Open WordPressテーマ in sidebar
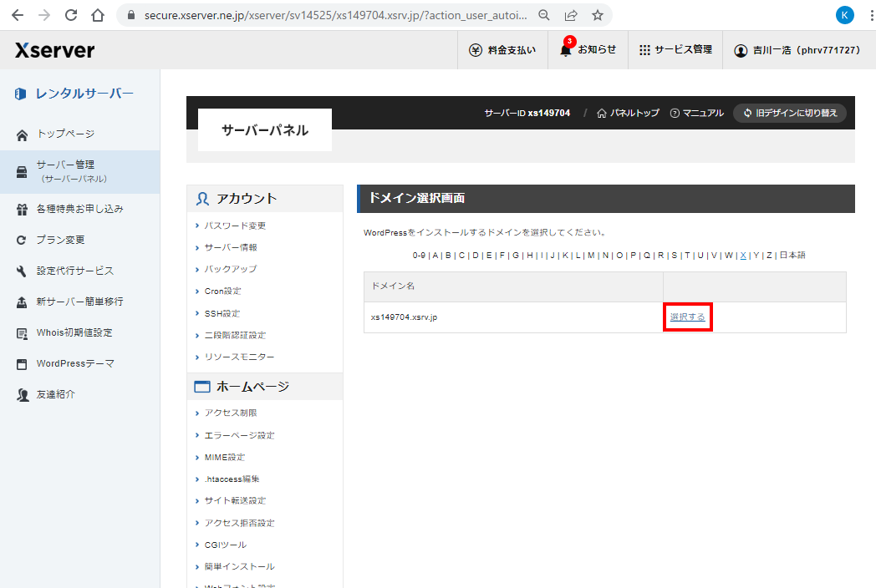Image resolution: width=876 pixels, height=588 pixels. [75, 363]
